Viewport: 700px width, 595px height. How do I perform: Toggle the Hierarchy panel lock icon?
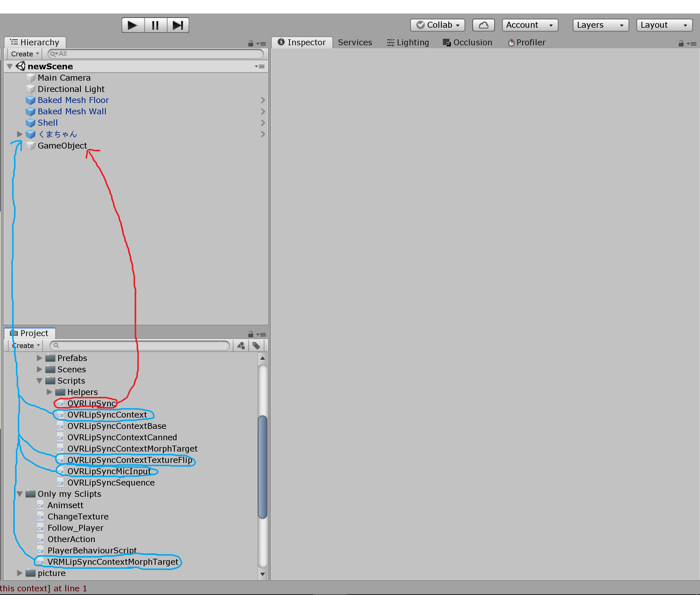click(251, 43)
